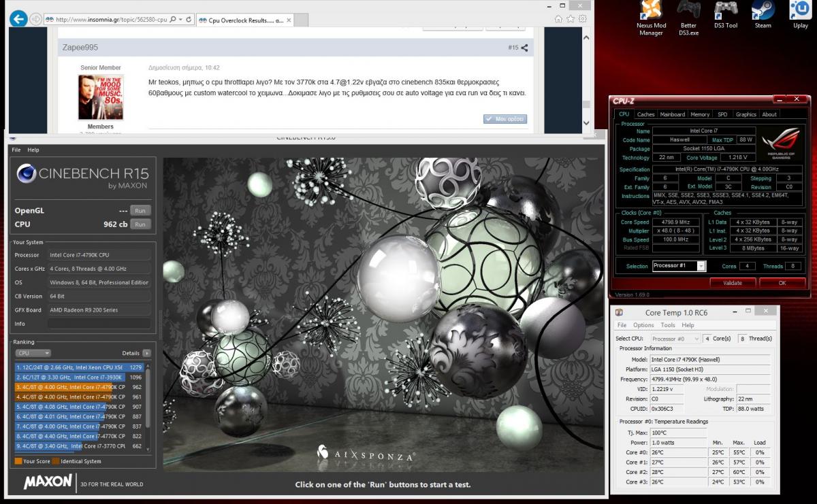This screenshot has width=817, height=504.
Task: Switch to CPU-Z Memory tab
Action: [700, 114]
